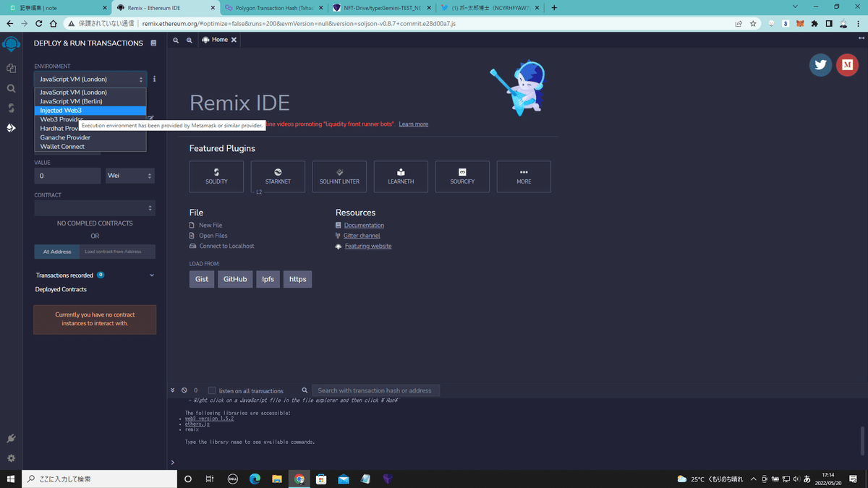Image resolution: width=868 pixels, height=488 pixels.
Task: Open MetaMask fox extension
Action: coord(800,23)
